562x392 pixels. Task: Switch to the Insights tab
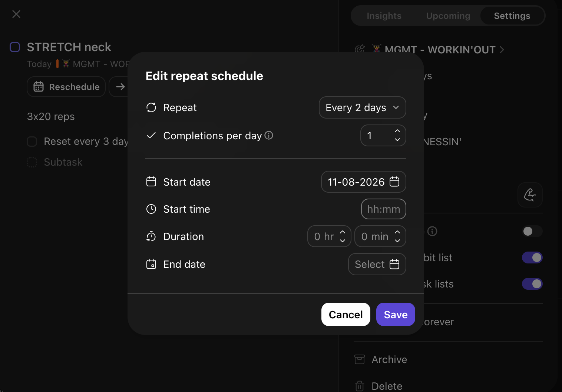[384, 16]
